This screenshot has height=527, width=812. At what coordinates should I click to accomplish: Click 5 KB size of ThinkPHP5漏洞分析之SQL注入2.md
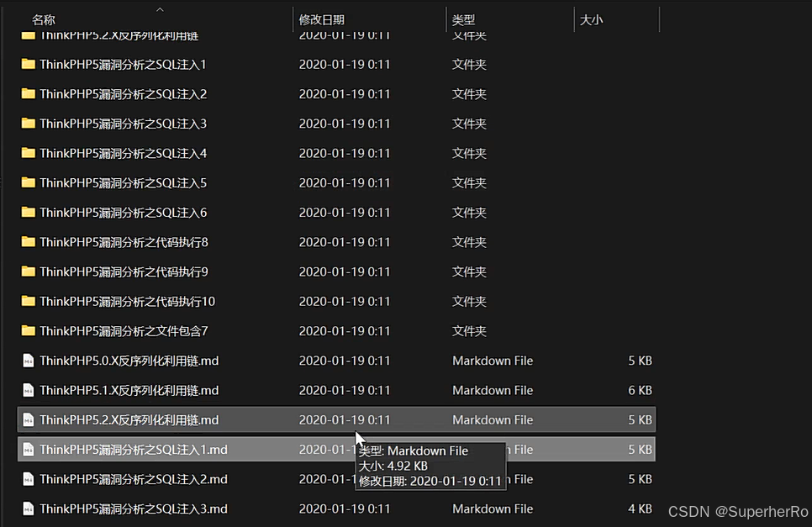click(640, 479)
